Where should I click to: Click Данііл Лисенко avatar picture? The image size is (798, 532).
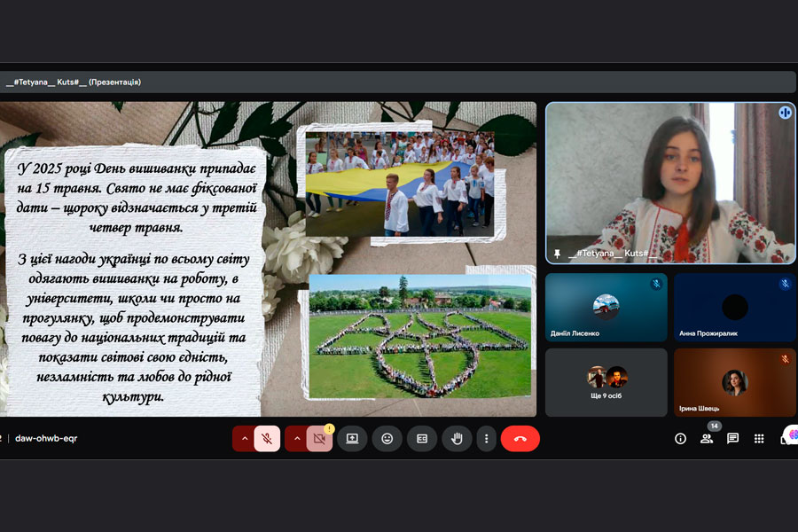click(606, 307)
